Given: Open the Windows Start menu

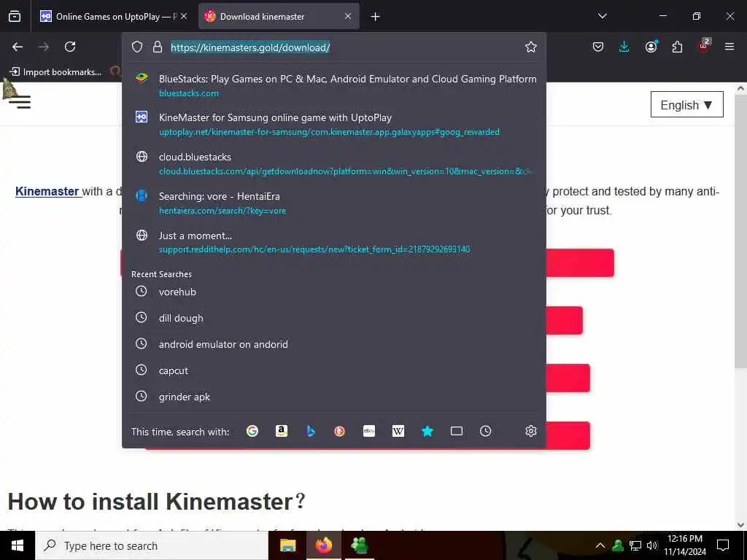Looking at the screenshot, I should tap(18, 545).
